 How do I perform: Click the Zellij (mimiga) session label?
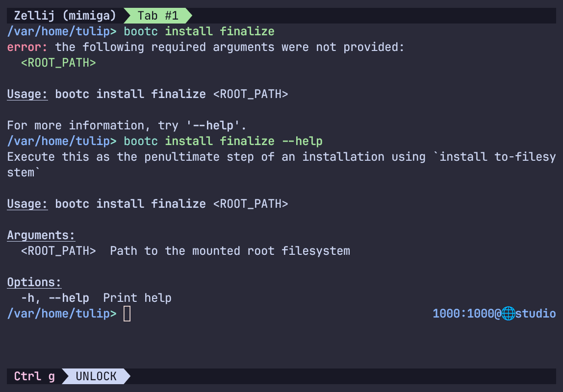pyautogui.click(x=65, y=16)
